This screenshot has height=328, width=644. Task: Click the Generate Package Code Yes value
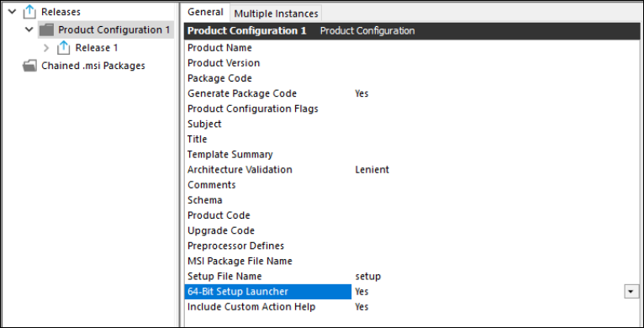click(x=362, y=93)
